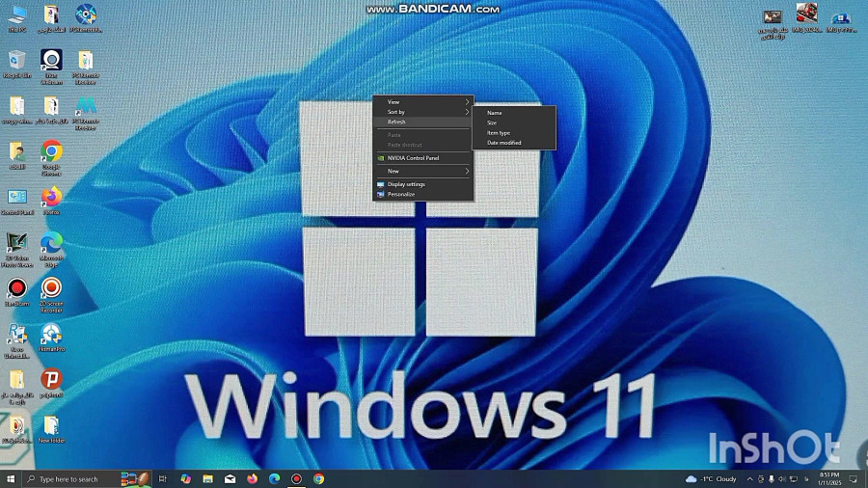Open network status tray icon
868x488 pixels.
click(x=794, y=479)
